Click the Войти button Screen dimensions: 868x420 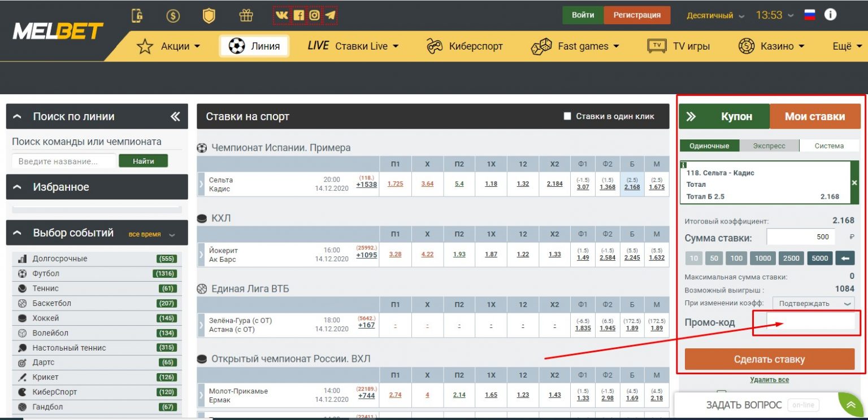click(x=583, y=15)
